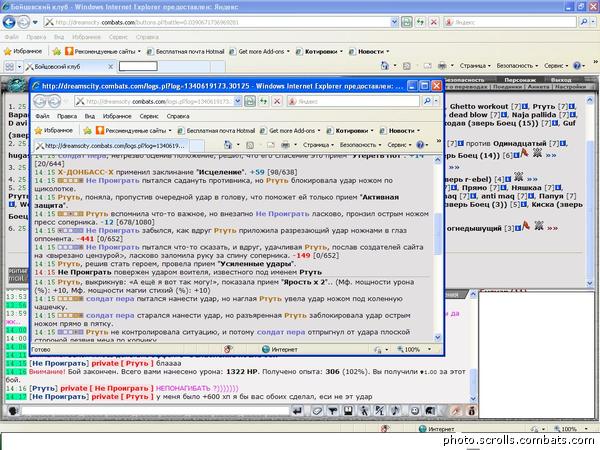The width and height of the screenshot is (600, 450).
Task: Open the Home page icon, main window
Action: (x=385, y=66)
